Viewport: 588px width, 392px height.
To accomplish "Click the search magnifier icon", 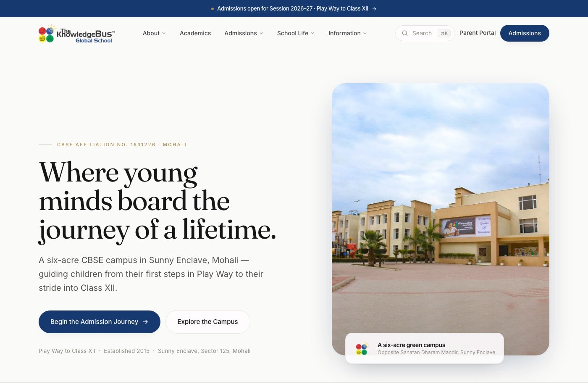I will (x=405, y=33).
